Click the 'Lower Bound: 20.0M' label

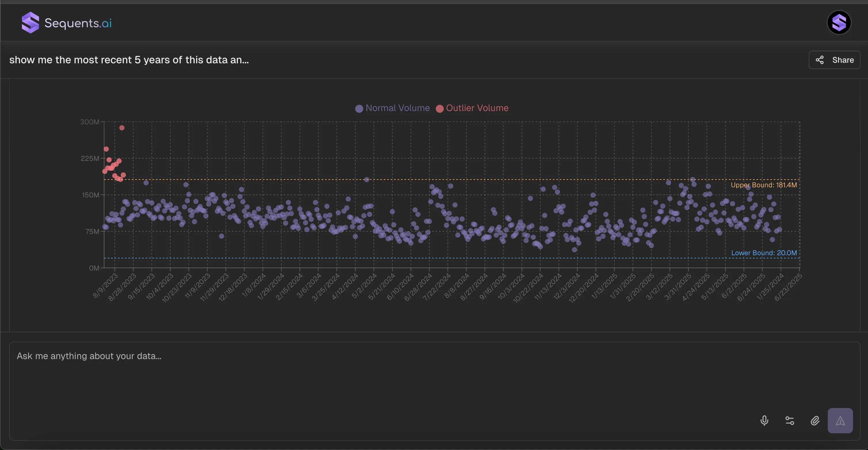pyautogui.click(x=764, y=253)
